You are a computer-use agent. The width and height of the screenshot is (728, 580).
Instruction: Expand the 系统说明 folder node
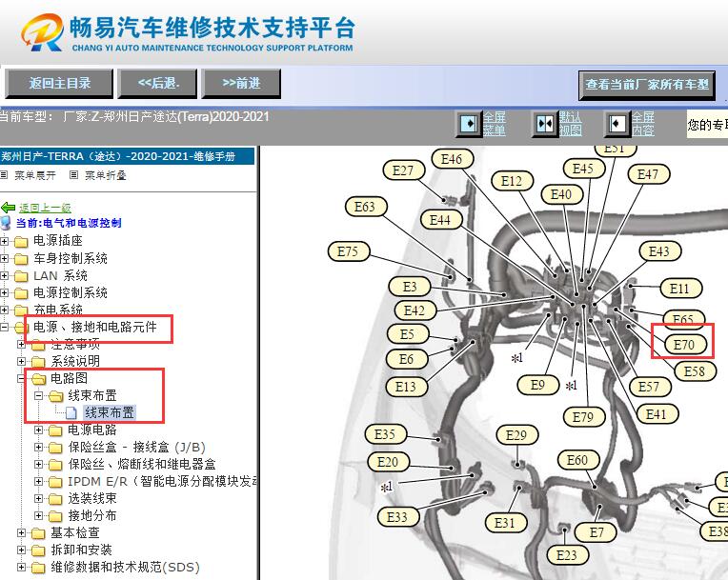21,361
